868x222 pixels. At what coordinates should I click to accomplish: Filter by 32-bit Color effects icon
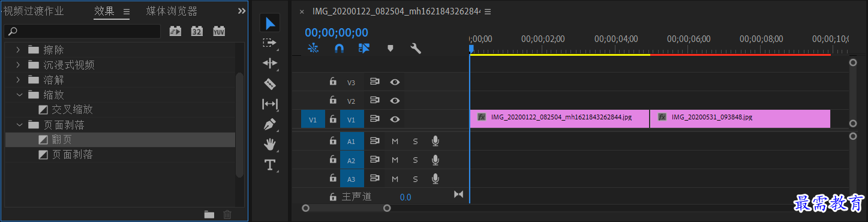[197, 31]
